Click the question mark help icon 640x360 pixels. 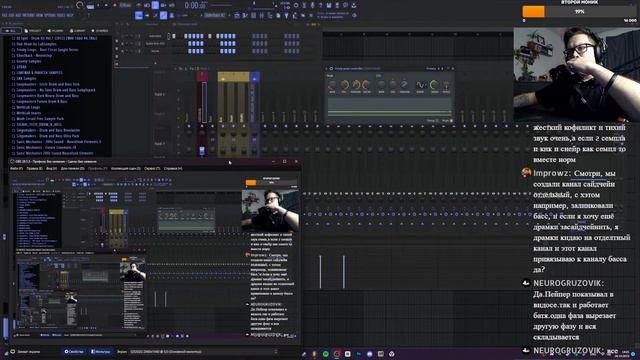321,5
